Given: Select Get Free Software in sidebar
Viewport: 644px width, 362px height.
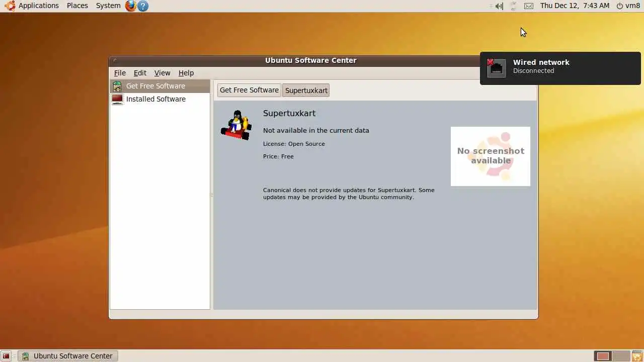Looking at the screenshot, I should 160,86.
